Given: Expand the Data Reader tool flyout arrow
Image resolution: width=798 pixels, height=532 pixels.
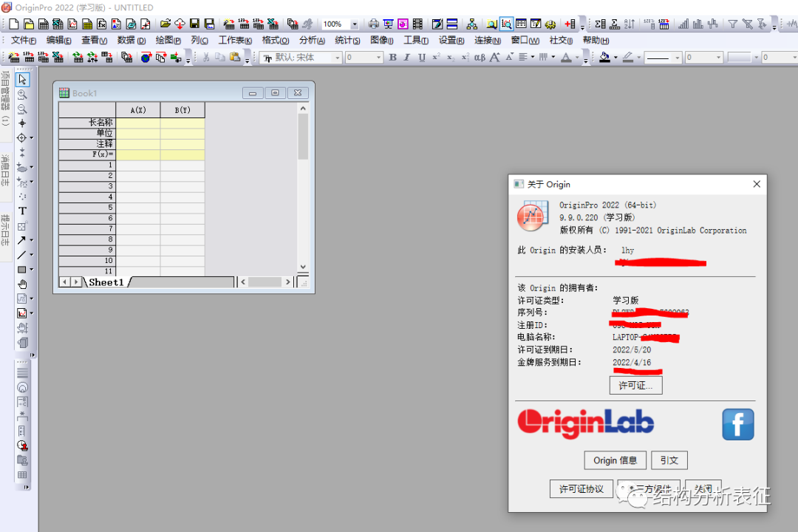Looking at the screenshot, I should (32, 138).
